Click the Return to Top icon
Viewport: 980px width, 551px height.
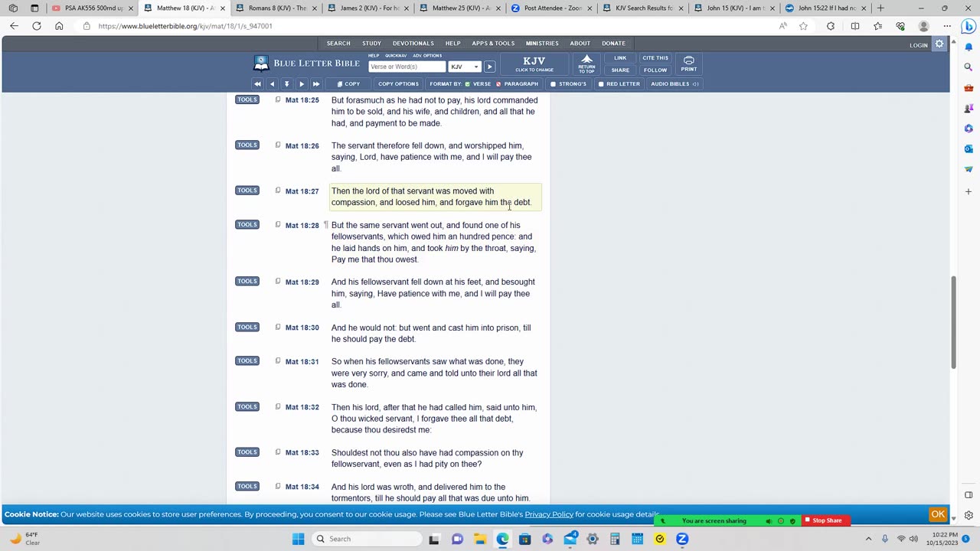click(x=586, y=63)
